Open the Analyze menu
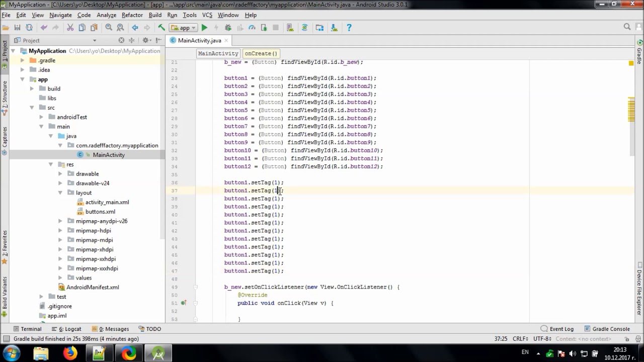Viewport: 644px width, 362px height. [106, 15]
